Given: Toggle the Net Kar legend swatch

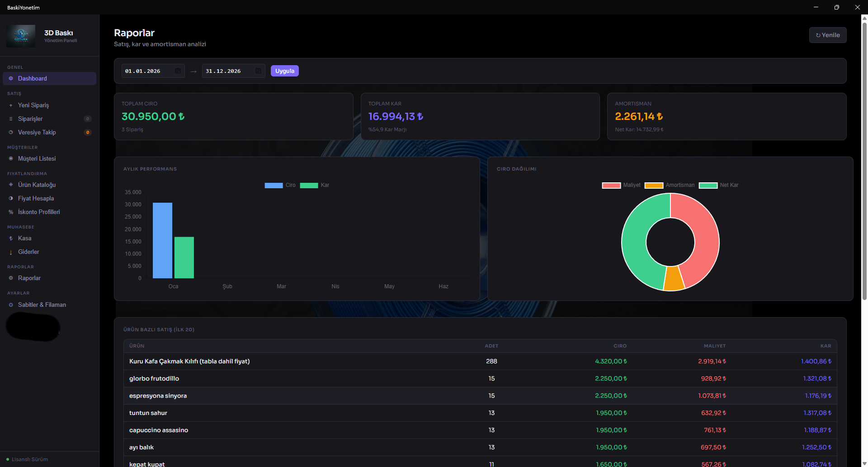Looking at the screenshot, I should coord(708,185).
